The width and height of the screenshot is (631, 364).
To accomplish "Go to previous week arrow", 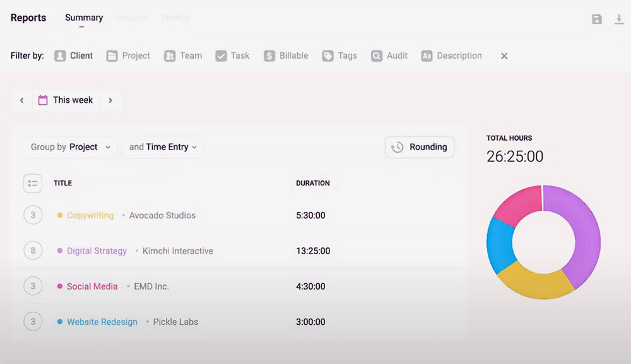I will coord(21,100).
